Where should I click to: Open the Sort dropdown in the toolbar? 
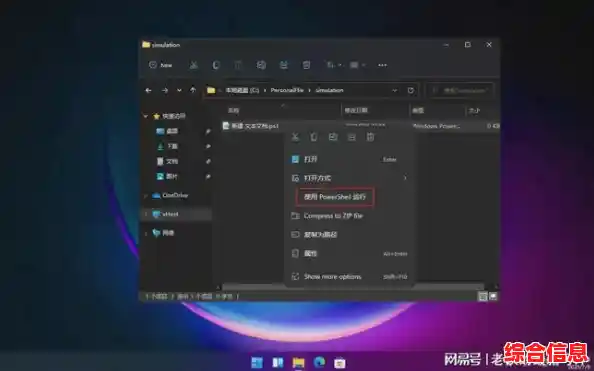pyautogui.click(x=334, y=65)
